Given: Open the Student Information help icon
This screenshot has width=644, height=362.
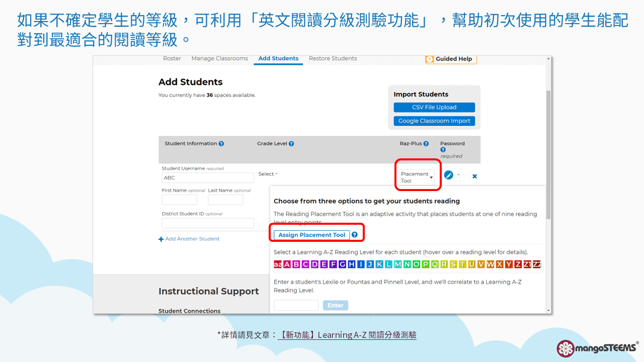Looking at the screenshot, I should (x=221, y=144).
